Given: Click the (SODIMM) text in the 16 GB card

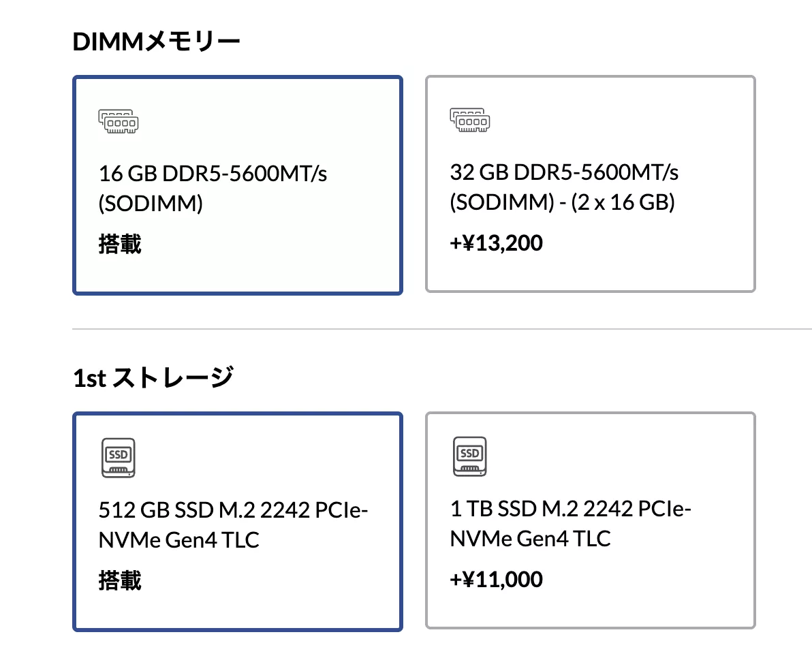Looking at the screenshot, I should pos(151,204).
